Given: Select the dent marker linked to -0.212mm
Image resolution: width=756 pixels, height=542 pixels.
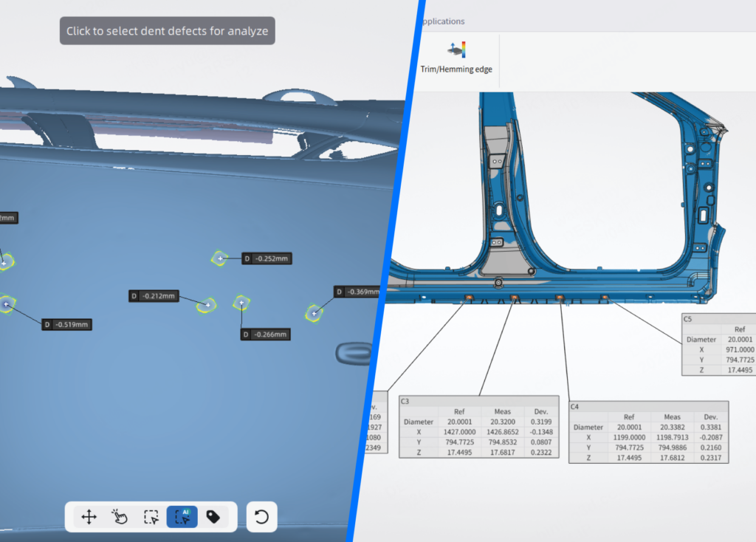Looking at the screenshot, I should [x=207, y=305].
